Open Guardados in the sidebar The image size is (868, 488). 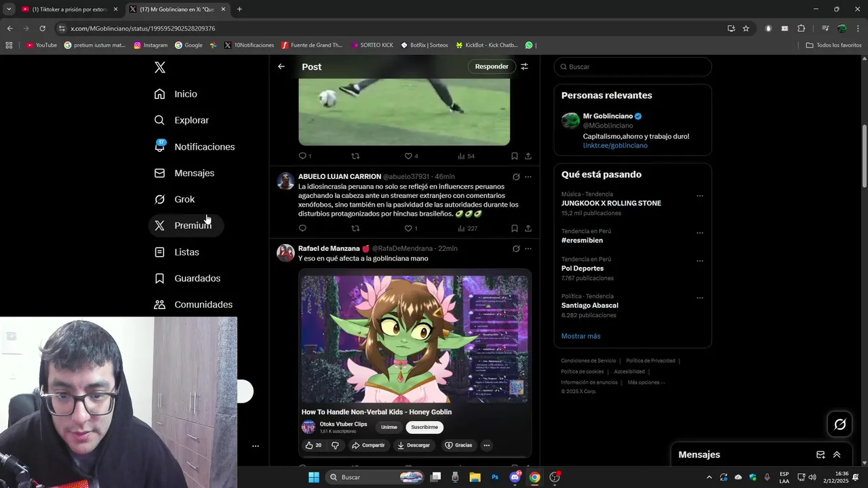(x=187, y=279)
